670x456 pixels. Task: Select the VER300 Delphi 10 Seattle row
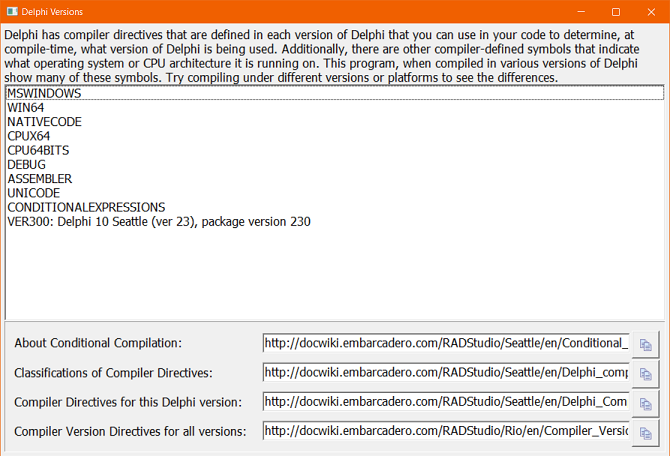(335, 221)
